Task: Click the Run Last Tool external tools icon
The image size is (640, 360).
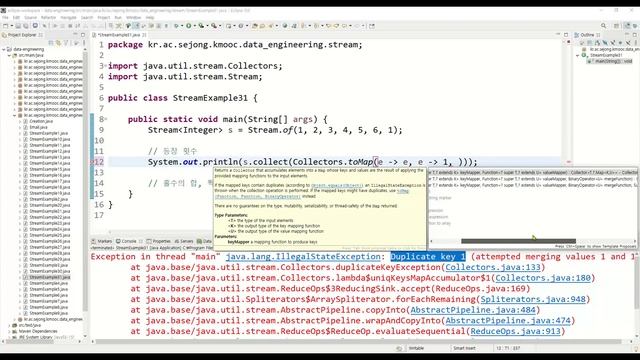Action: [x=213, y=26]
